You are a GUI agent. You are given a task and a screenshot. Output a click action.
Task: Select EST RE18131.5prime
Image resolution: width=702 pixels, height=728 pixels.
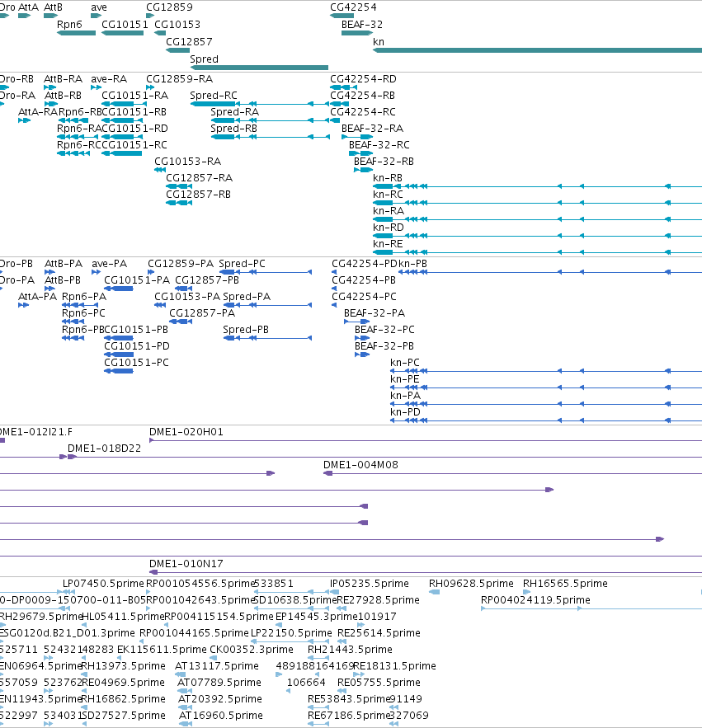tap(394, 666)
